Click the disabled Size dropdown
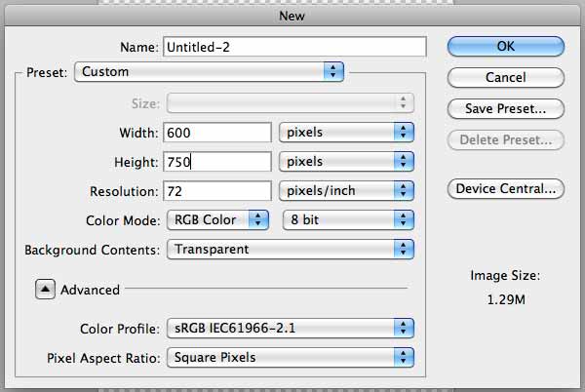This screenshot has height=392, width=585. pos(291,103)
